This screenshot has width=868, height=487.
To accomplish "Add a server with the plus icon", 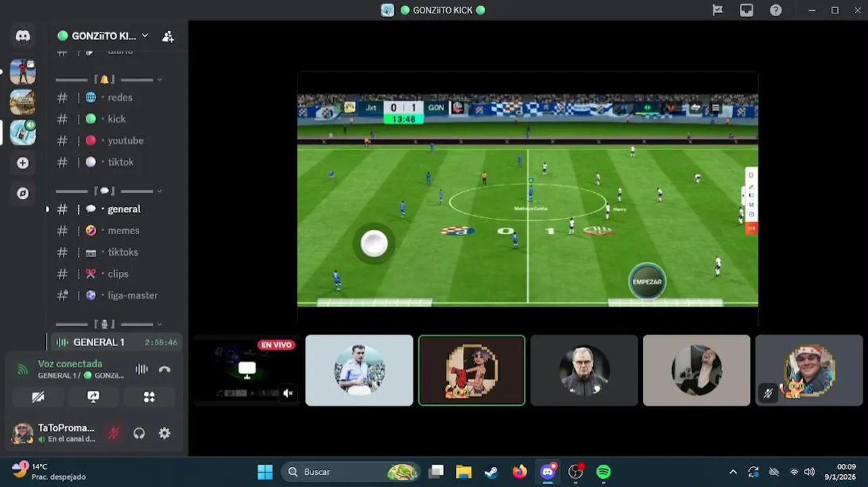I will point(23,163).
